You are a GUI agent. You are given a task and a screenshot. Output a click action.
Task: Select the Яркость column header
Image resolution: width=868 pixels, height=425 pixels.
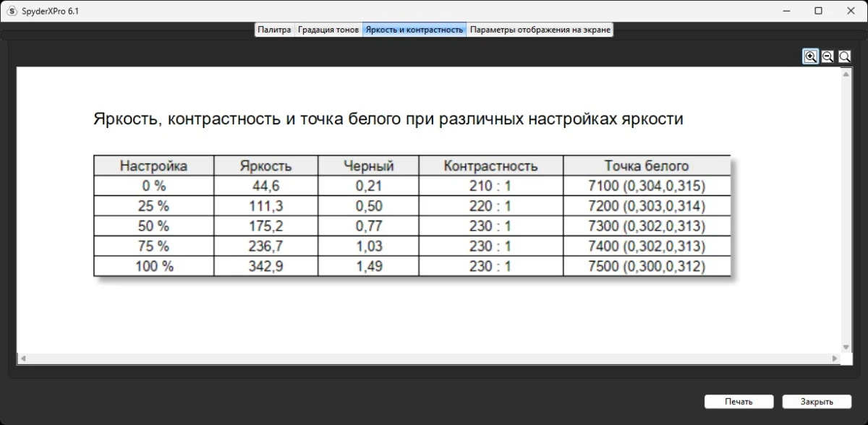pos(265,166)
